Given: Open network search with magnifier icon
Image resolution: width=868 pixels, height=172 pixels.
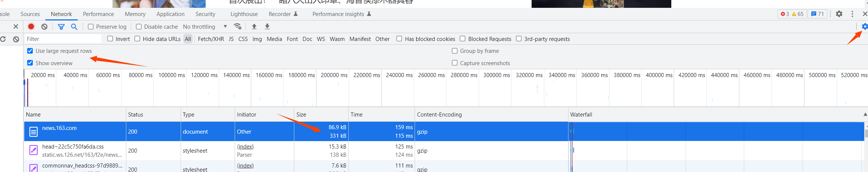Looking at the screenshot, I should point(74,26).
